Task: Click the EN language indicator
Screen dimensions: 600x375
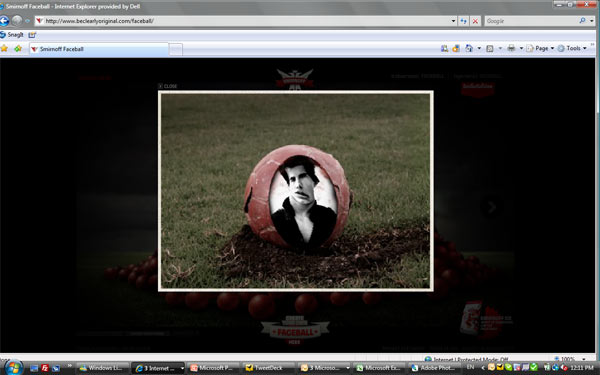Action: 470,367
